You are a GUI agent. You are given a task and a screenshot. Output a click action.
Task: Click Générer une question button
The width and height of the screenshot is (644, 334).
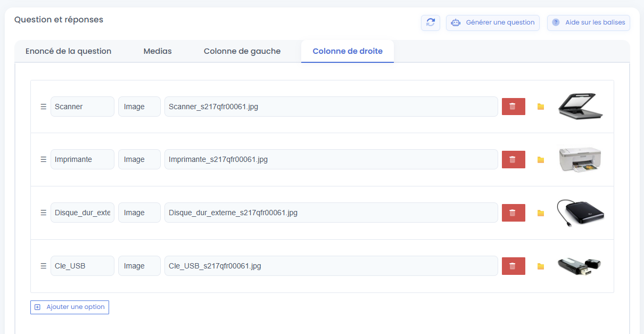pyautogui.click(x=493, y=22)
